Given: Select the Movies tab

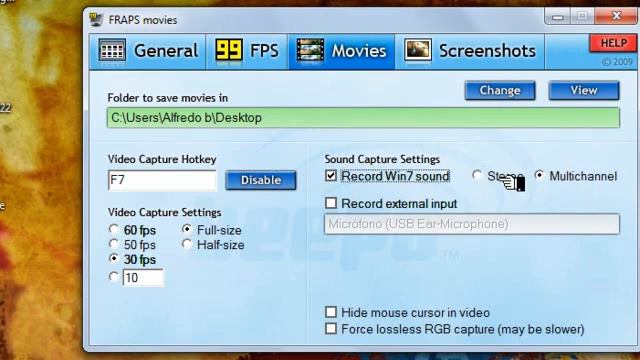Looking at the screenshot, I should pos(342,51).
